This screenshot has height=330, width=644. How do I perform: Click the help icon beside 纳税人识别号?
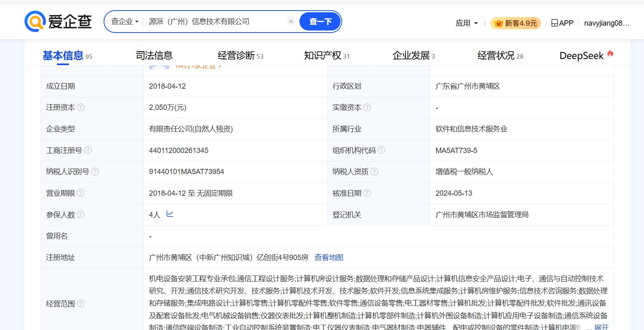[x=95, y=172]
